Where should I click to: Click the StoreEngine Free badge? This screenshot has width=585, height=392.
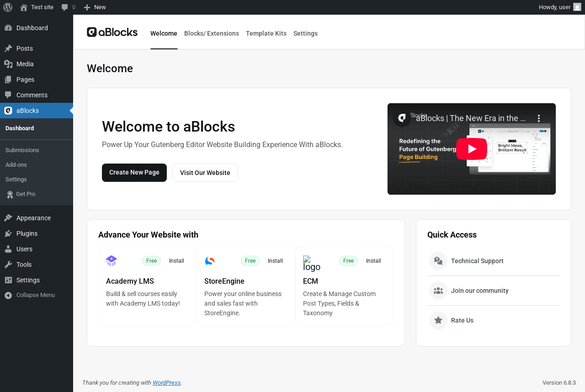(x=250, y=261)
